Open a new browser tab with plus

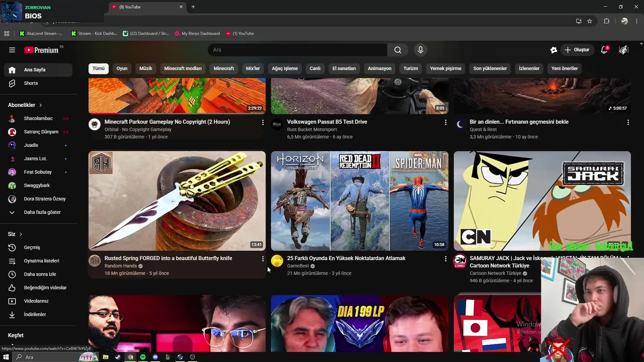[193, 7]
